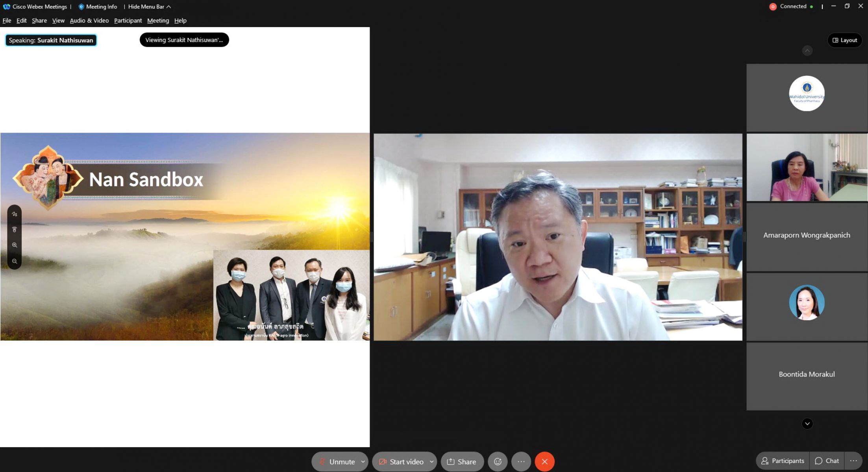868x472 pixels.
Task: Open the View menu
Action: tap(58, 20)
